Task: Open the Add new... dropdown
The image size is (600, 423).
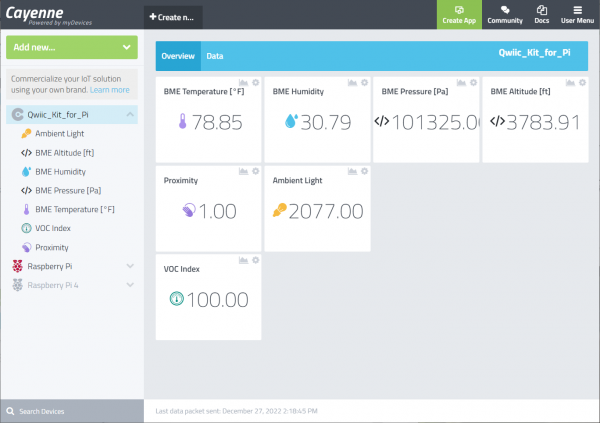Action: point(72,47)
